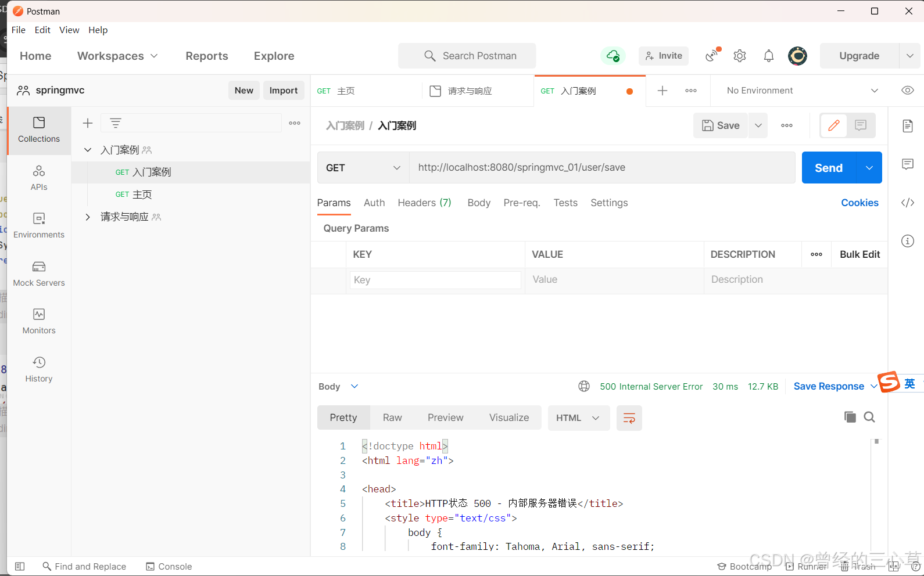Open the Mock Servers sidebar panel
The image size is (924, 576).
pos(39,273)
